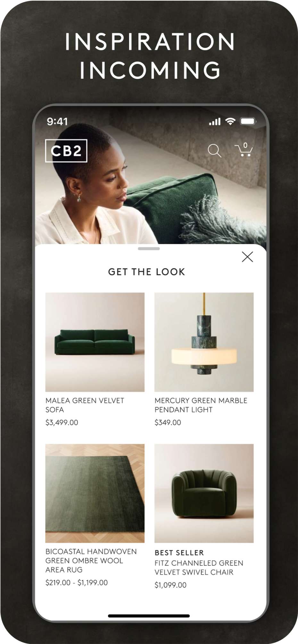Open the search magnifier icon
This screenshot has height=644, width=298.
point(214,151)
